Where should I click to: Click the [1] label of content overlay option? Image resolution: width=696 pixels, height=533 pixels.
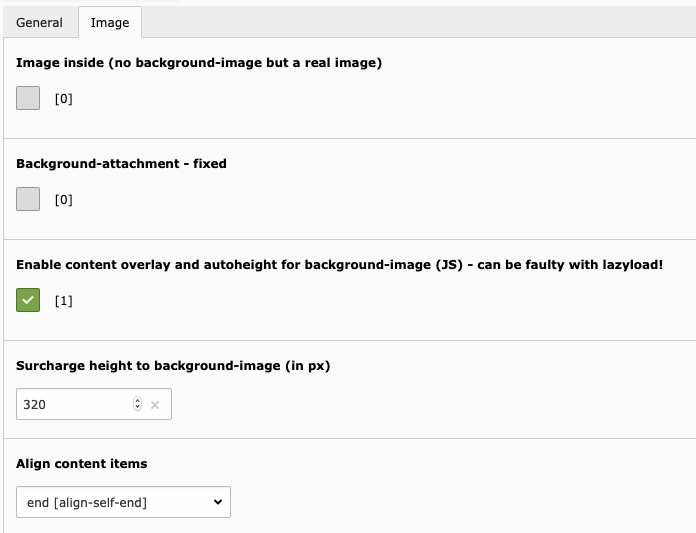(x=63, y=300)
